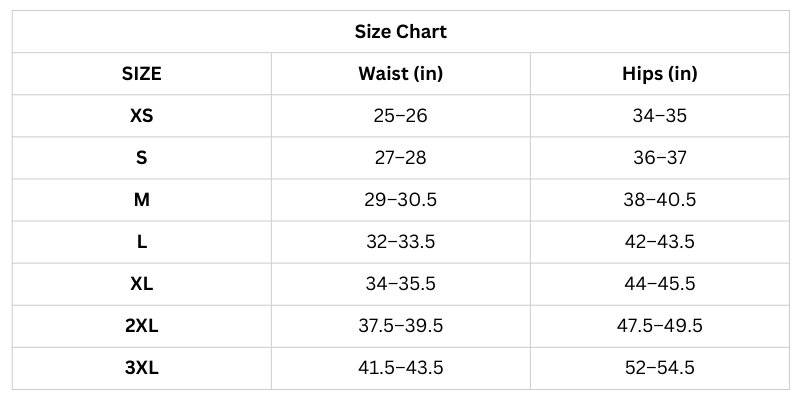Click waist value 41.5–43.5
Image resolution: width=800 pixels, height=400 pixels.
(400, 368)
